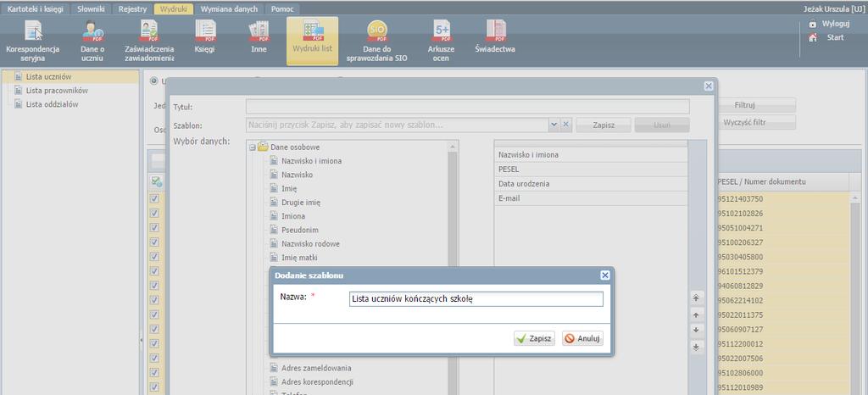This screenshot has width=868, height=395.
Task: Click the Lista pracowników list icon
Action: coord(19,90)
